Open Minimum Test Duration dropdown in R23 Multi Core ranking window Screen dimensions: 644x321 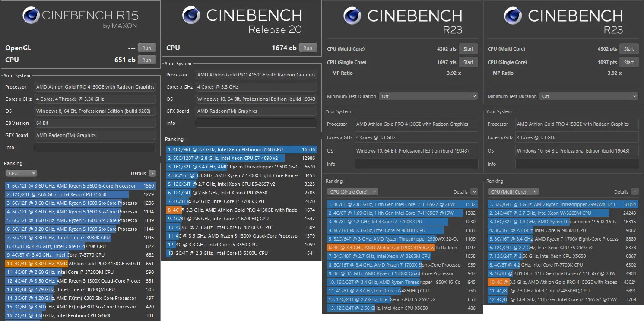click(x=589, y=96)
